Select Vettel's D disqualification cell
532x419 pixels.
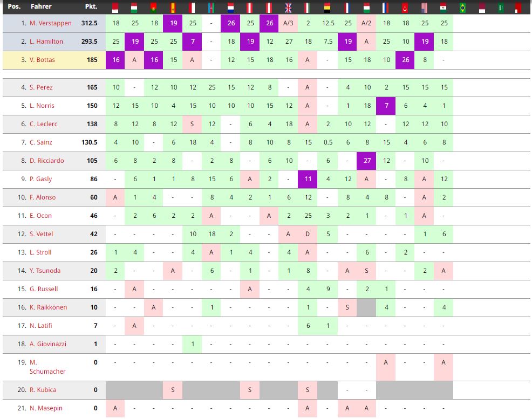click(308, 234)
